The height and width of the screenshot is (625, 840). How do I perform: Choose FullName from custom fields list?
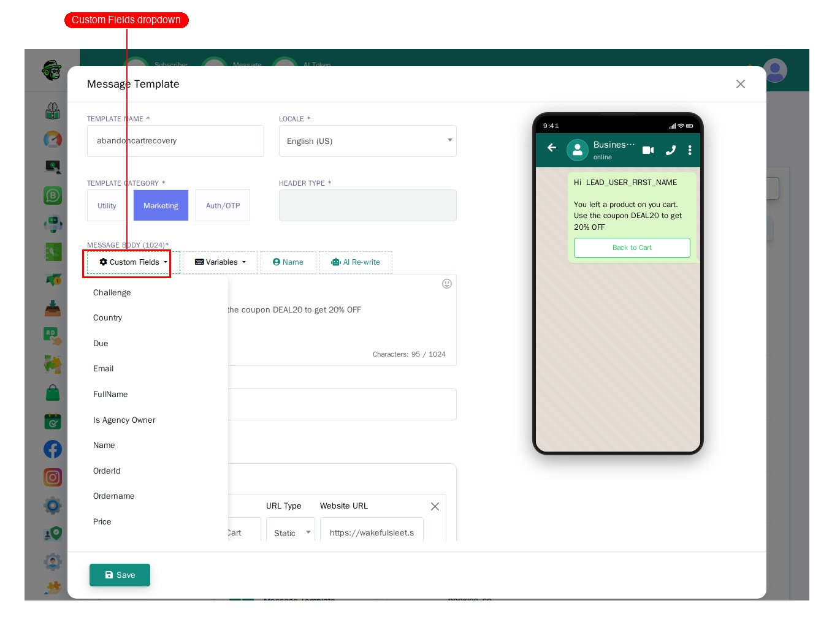pos(110,395)
